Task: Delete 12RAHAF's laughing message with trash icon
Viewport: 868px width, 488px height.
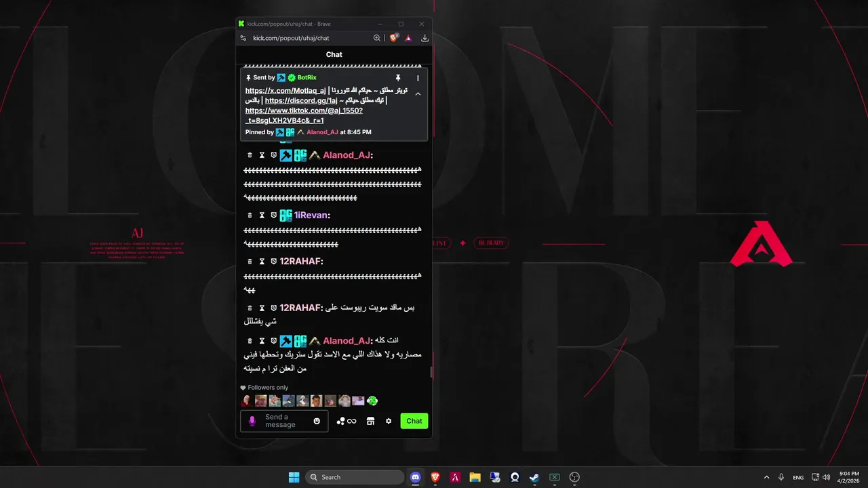Action: pos(250,261)
